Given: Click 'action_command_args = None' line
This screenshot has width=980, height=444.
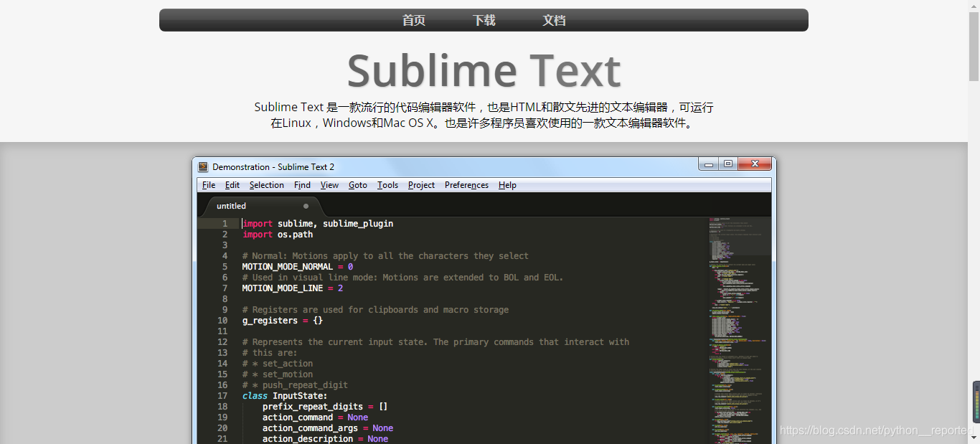Looking at the screenshot, I should point(328,428).
